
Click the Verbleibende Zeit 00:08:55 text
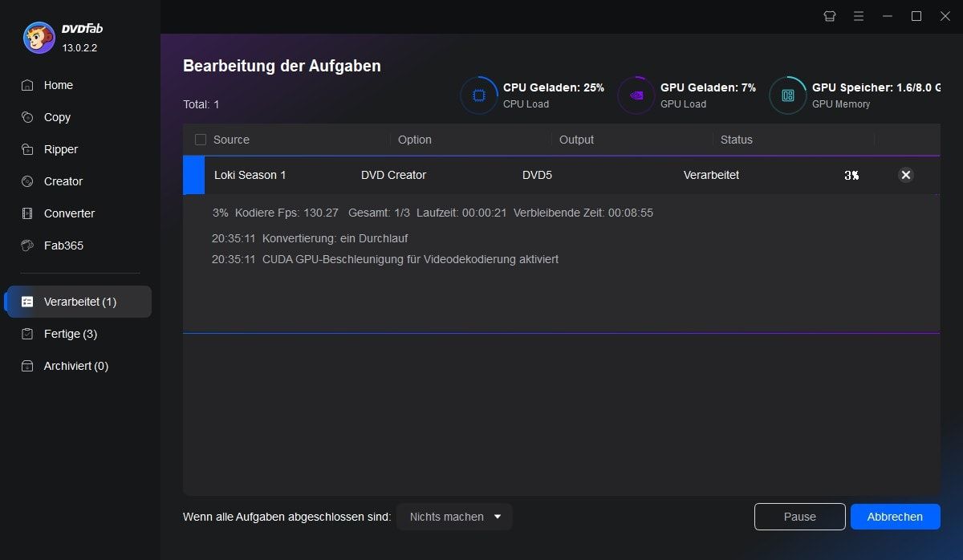coord(583,213)
